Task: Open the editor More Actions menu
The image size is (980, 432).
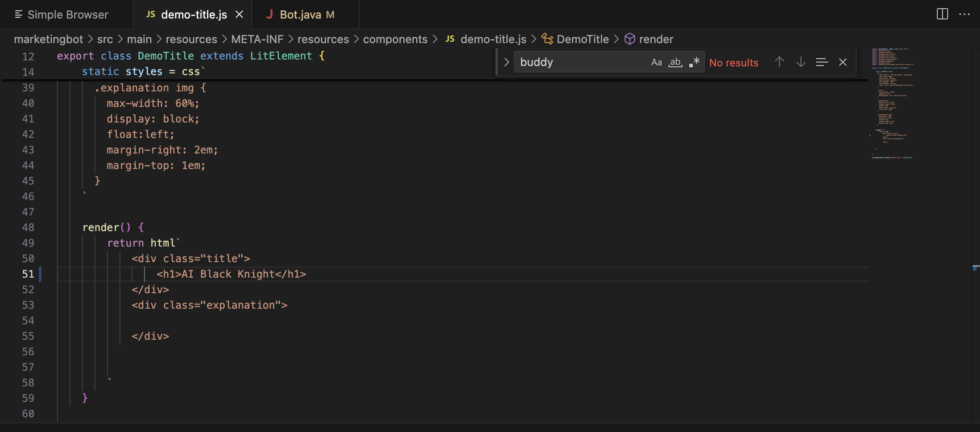Action: [x=964, y=14]
